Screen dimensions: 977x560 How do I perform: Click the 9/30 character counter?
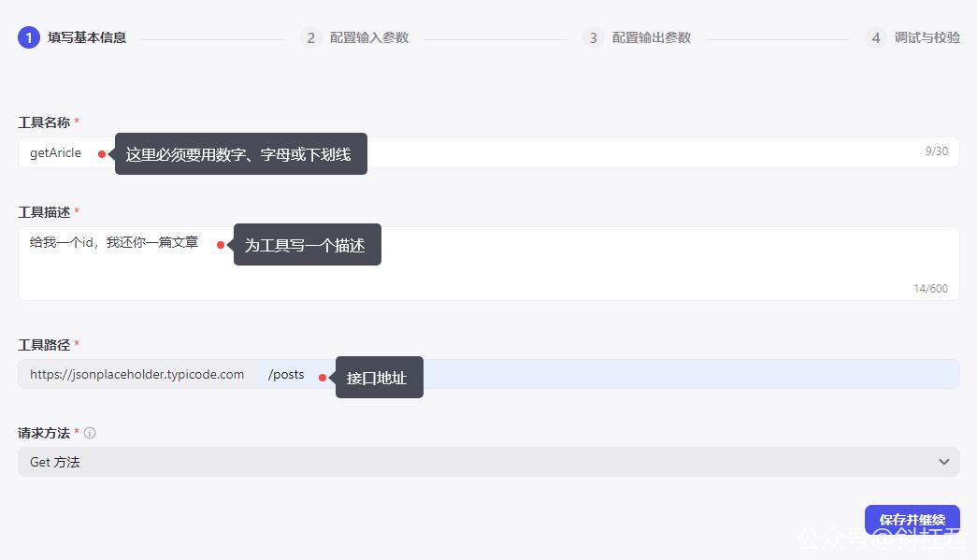937,151
